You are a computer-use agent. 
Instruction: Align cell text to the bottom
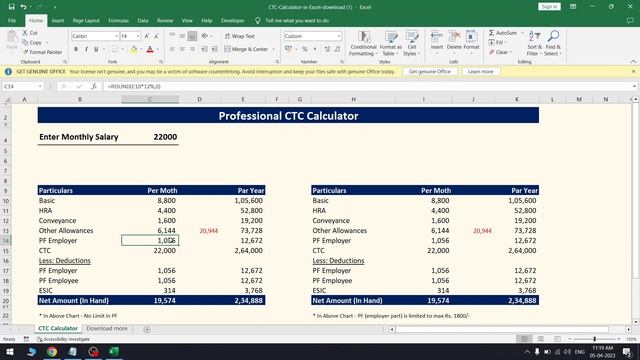(192, 36)
